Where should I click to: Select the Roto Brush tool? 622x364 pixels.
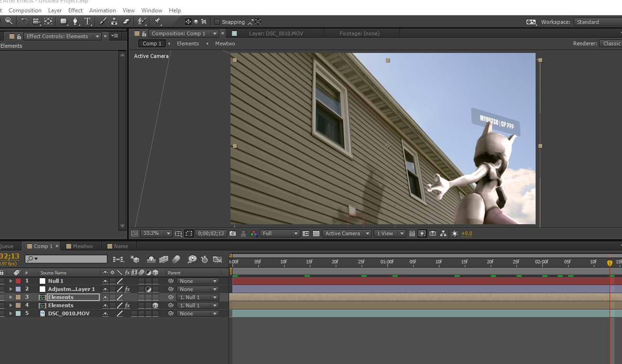pos(141,21)
